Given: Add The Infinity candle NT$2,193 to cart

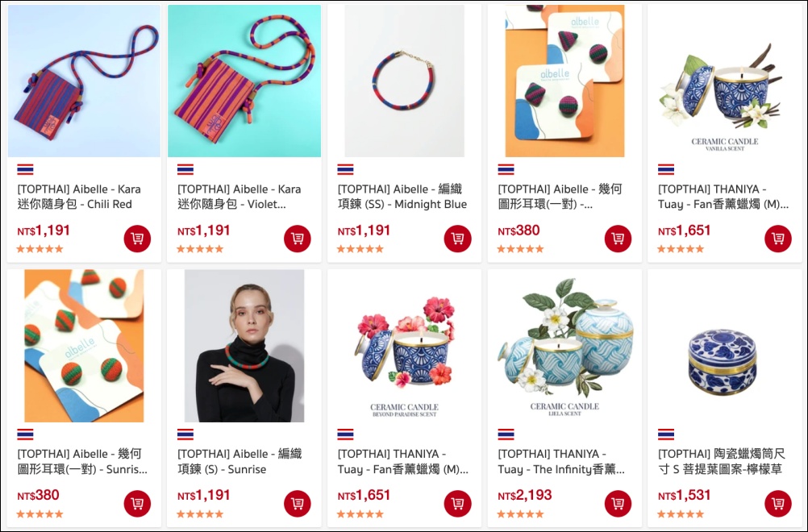Looking at the screenshot, I should coord(618,503).
